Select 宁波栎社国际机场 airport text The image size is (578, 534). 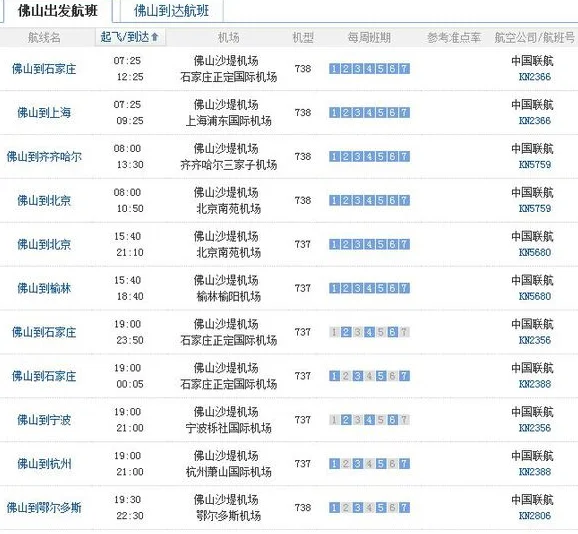[229, 428]
